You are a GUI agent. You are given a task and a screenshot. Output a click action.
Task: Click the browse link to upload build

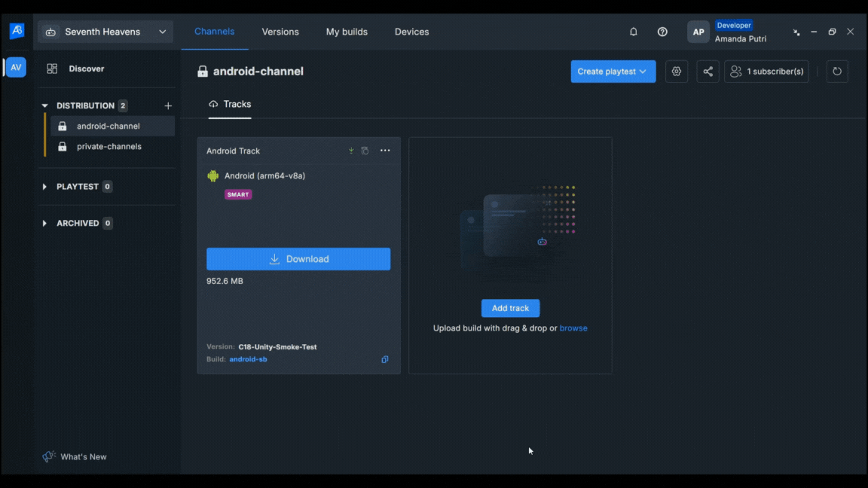click(x=573, y=328)
